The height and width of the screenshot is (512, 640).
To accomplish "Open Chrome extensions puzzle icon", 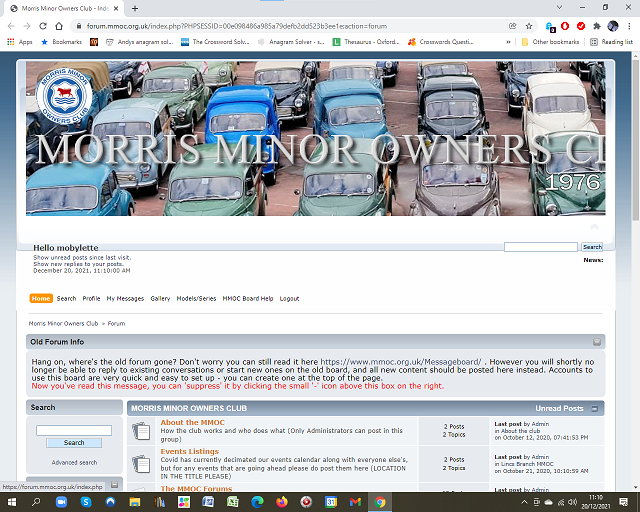I will (597, 26).
